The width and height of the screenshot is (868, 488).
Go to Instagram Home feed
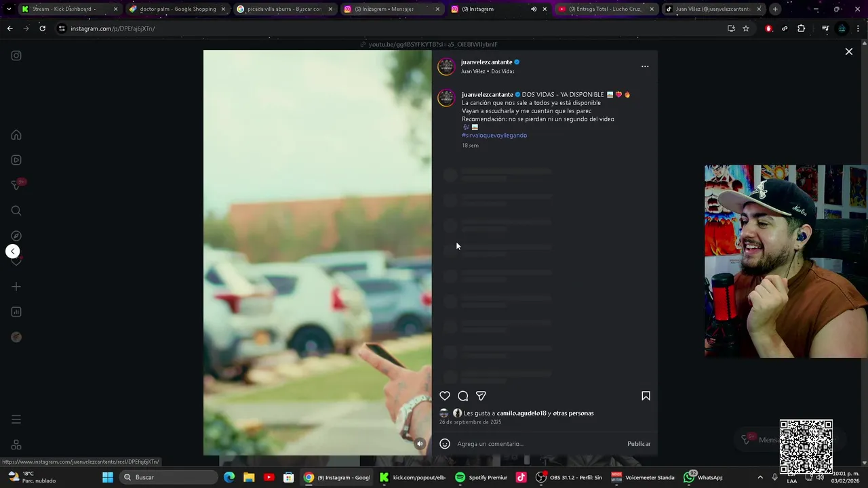click(16, 135)
